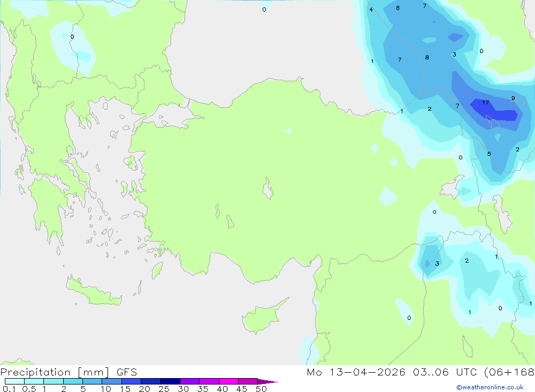
Task: Click the "5" value on the map
Action: point(489,154)
